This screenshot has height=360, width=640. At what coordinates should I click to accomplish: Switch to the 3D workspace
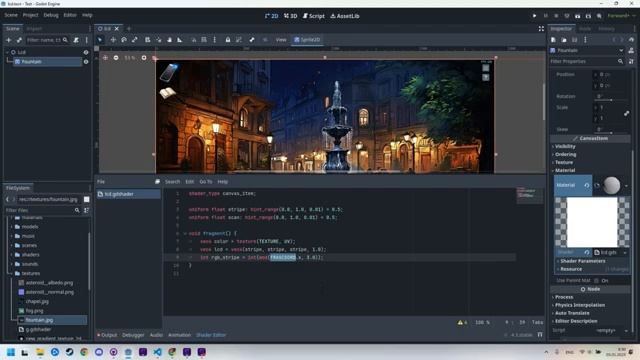click(291, 16)
